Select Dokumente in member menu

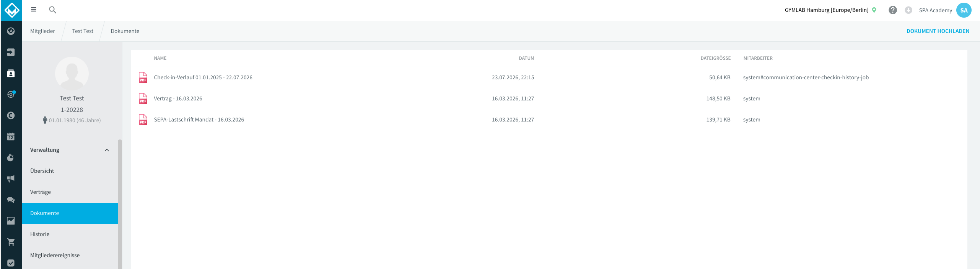70,213
